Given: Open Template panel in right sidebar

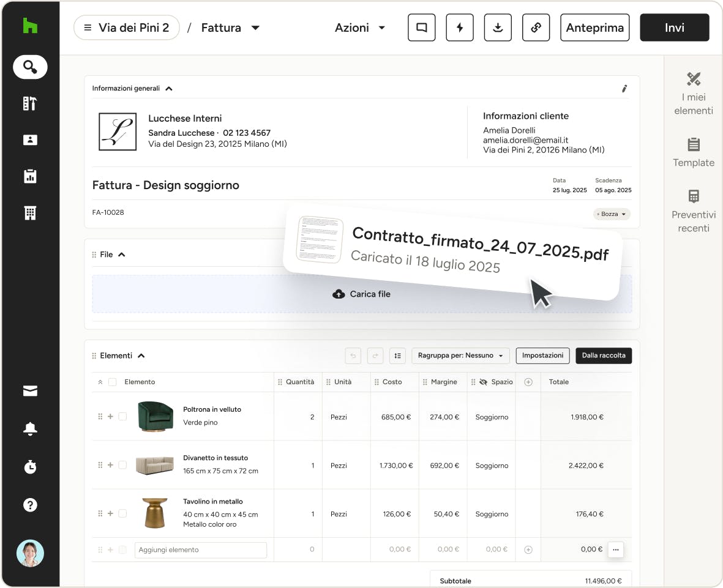Looking at the screenshot, I should click(693, 152).
